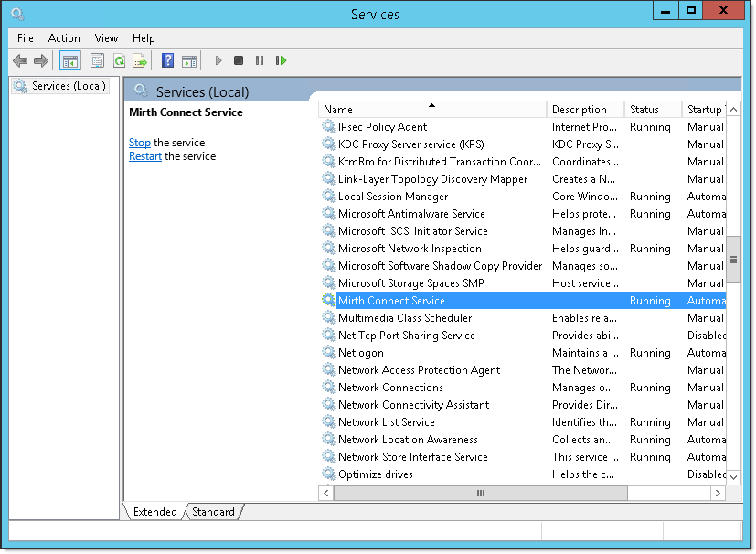This screenshot has width=756, height=554.
Task: Open the View menu
Action: 106,38
